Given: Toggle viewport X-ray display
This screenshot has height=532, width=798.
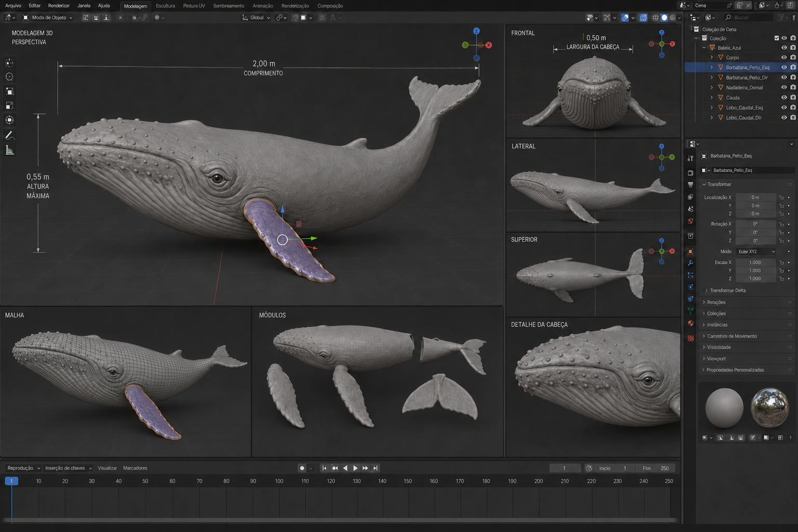Looking at the screenshot, I should 643,18.
